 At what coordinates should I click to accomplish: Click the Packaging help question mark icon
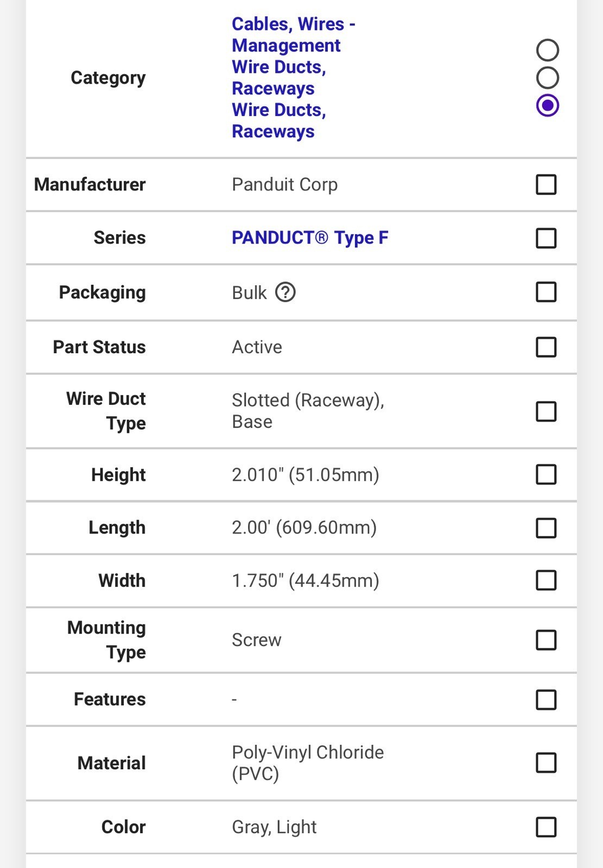tap(285, 292)
